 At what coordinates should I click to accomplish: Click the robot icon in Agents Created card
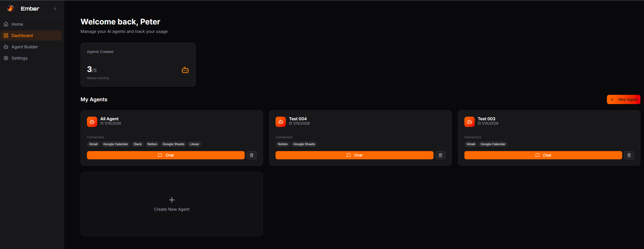coord(185,70)
